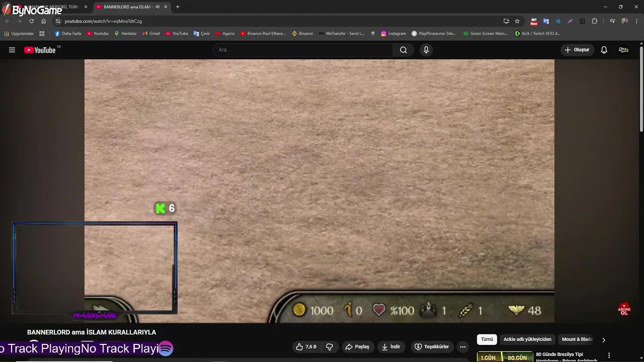This screenshot has width=644, height=362.
Task: Share the video with Paylaş
Action: 357,347
